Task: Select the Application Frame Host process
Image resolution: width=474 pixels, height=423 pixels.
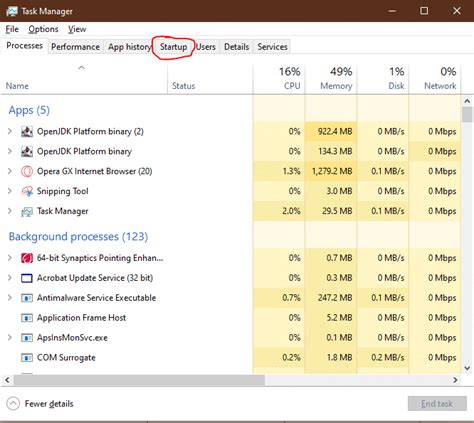Action: pos(81,318)
